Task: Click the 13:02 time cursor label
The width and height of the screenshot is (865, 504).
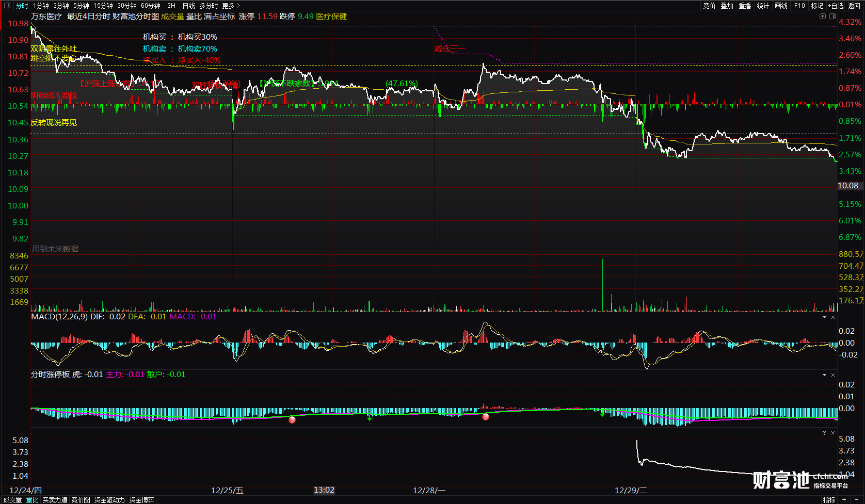Action: click(324, 490)
